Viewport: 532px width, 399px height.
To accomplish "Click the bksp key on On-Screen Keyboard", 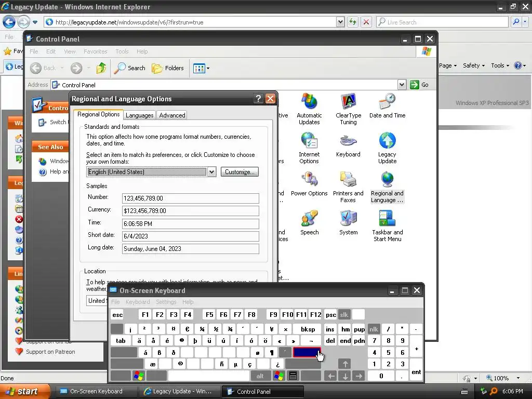I will pyautogui.click(x=308, y=329).
